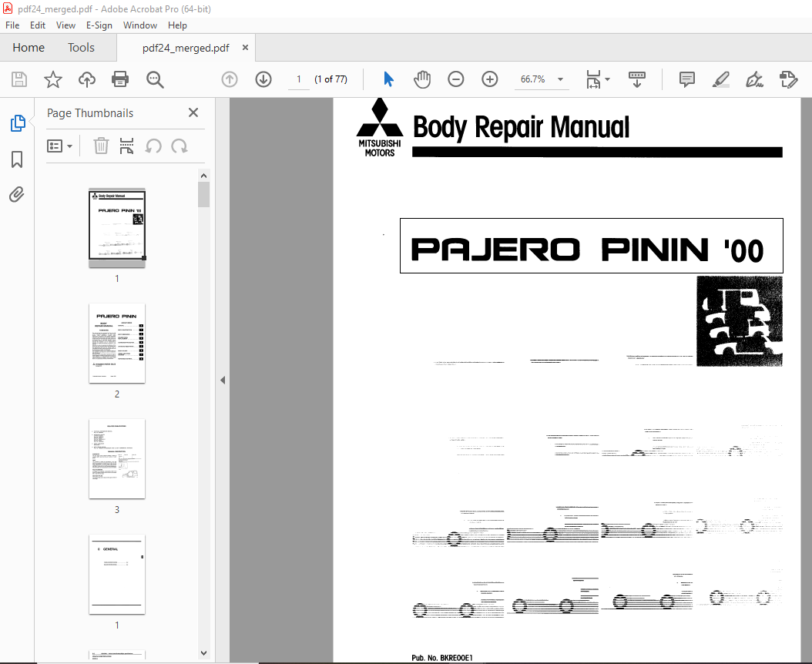Image resolution: width=812 pixels, height=664 pixels.
Task: Select the cover page thumbnail labeled 1
Action: (117, 228)
